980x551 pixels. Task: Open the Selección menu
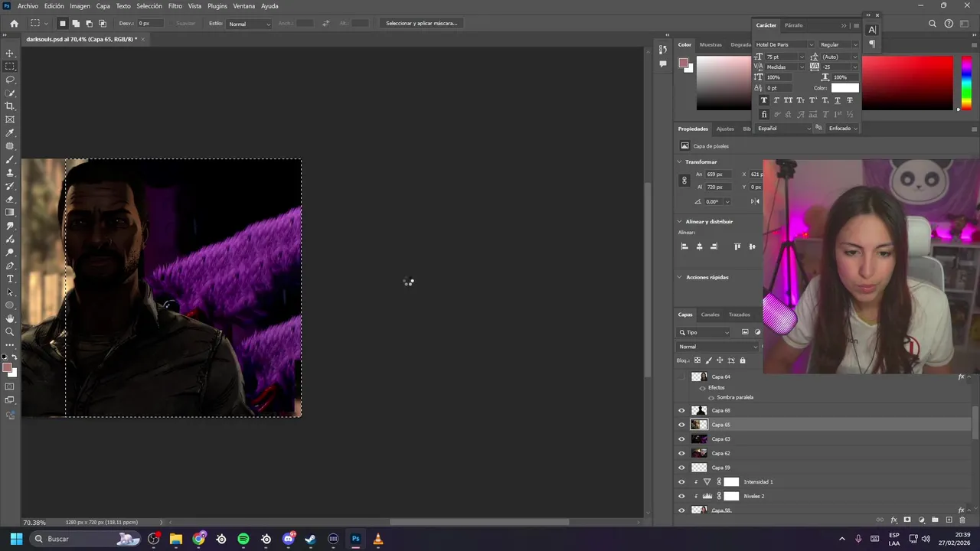coord(149,5)
